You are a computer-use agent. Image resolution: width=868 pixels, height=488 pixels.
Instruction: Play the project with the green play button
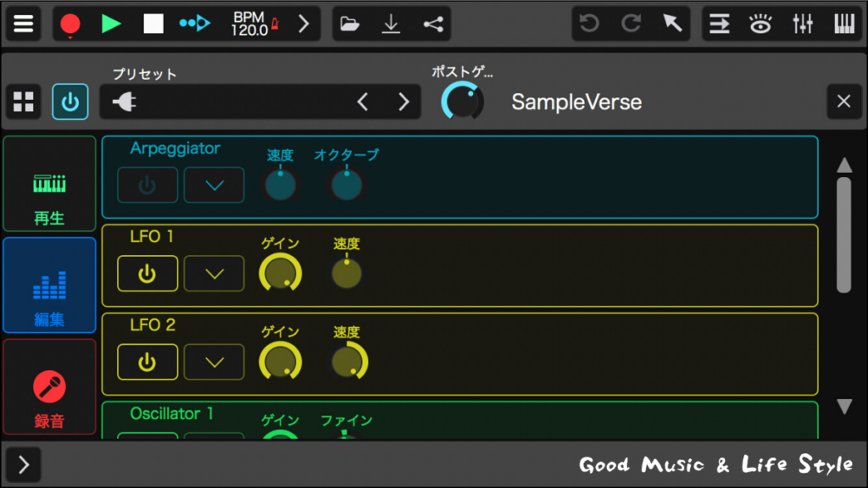click(x=111, y=24)
